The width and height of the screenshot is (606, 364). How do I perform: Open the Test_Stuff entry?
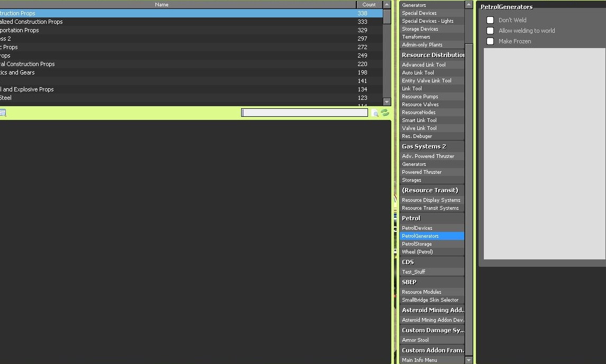tap(431, 272)
